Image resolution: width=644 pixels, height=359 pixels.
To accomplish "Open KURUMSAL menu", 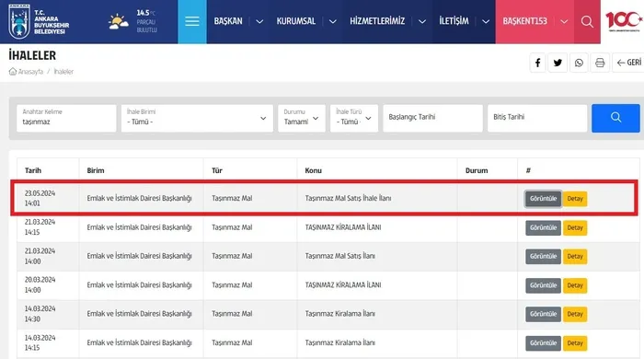I will 295,21.
